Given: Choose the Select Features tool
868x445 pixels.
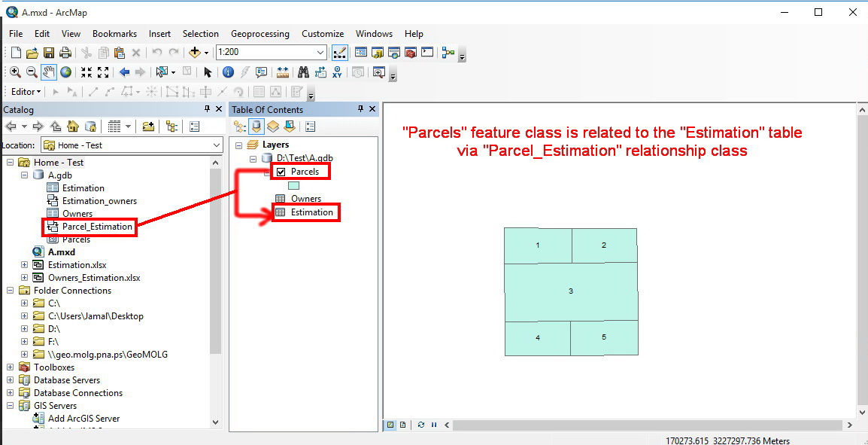Looking at the screenshot, I should pos(162,72).
